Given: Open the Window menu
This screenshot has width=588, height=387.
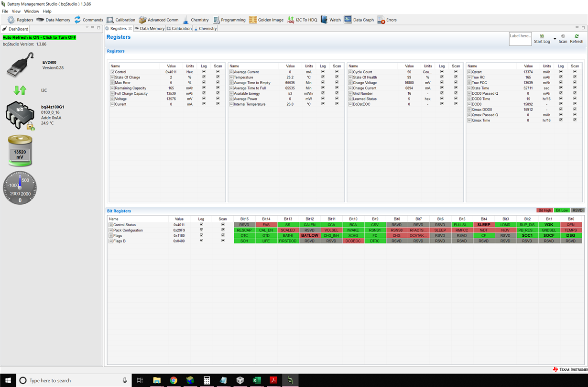Looking at the screenshot, I should [x=32, y=11].
